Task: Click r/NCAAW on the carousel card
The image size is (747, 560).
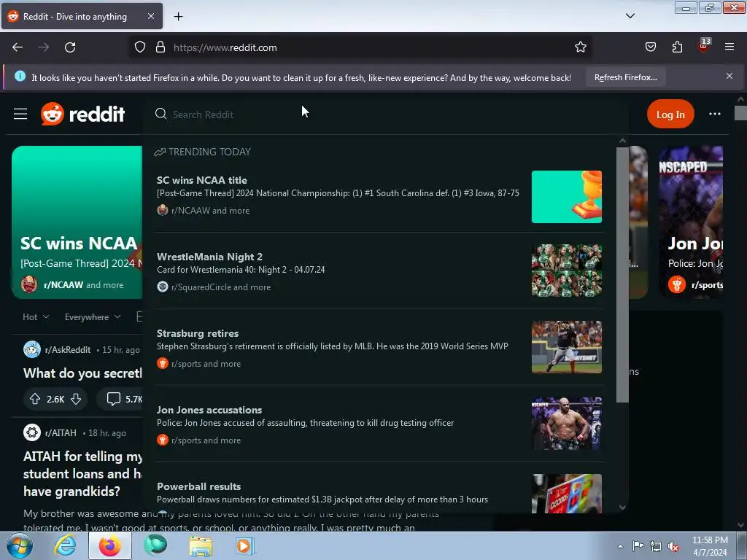Action: click(x=63, y=285)
